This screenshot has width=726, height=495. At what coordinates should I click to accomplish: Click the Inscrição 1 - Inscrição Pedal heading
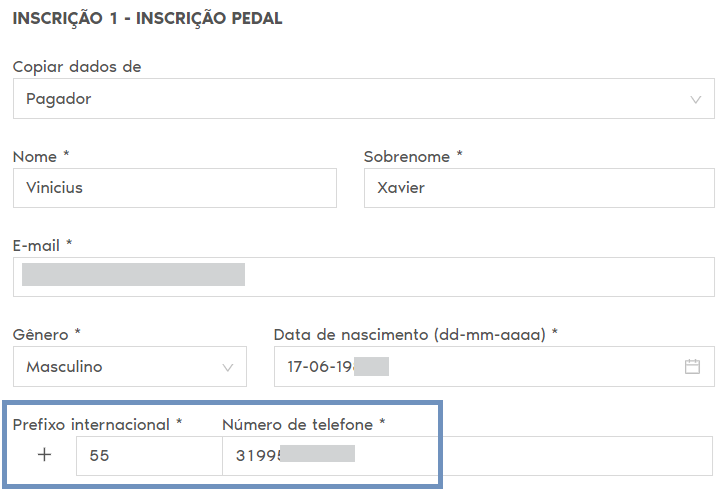point(148,19)
